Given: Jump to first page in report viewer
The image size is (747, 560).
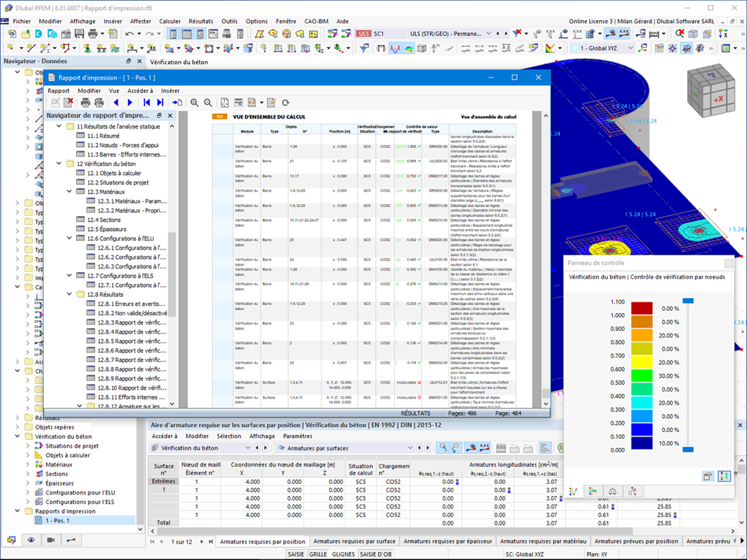Looking at the screenshot, I should coord(147,103).
